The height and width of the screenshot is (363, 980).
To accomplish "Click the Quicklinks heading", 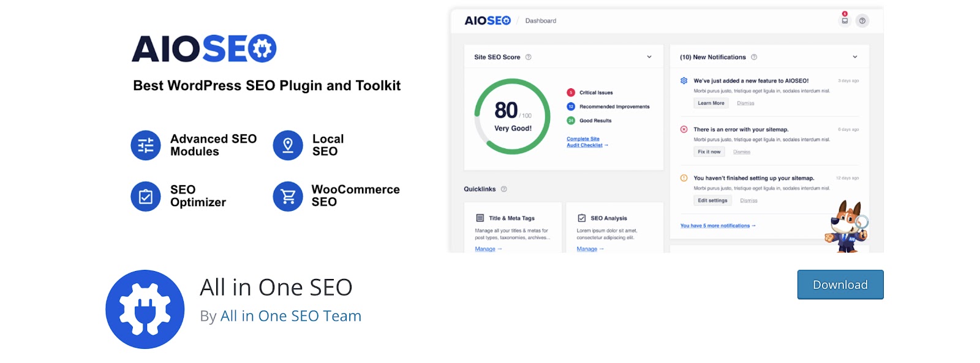I will (x=480, y=189).
